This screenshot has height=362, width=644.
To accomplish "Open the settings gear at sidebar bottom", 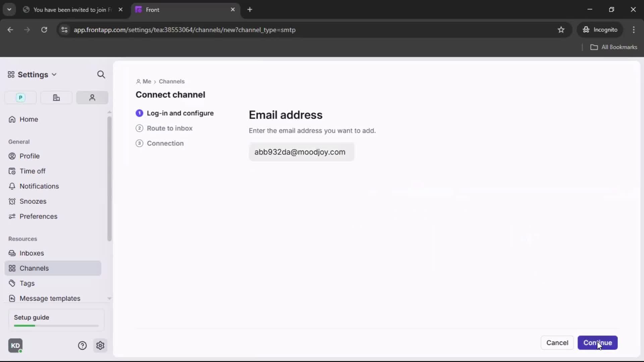I will (x=100, y=346).
